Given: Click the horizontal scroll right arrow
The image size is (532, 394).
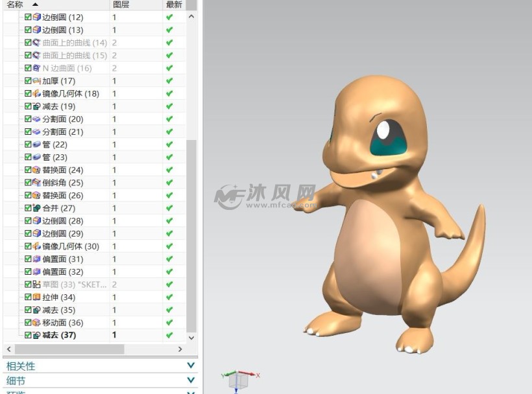Looking at the screenshot, I should [180, 349].
